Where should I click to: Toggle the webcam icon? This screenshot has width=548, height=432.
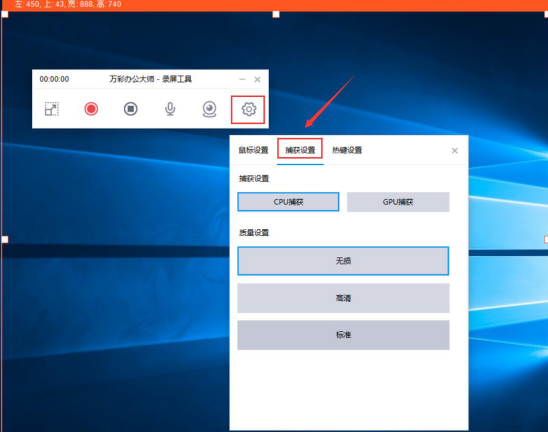(x=209, y=109)
